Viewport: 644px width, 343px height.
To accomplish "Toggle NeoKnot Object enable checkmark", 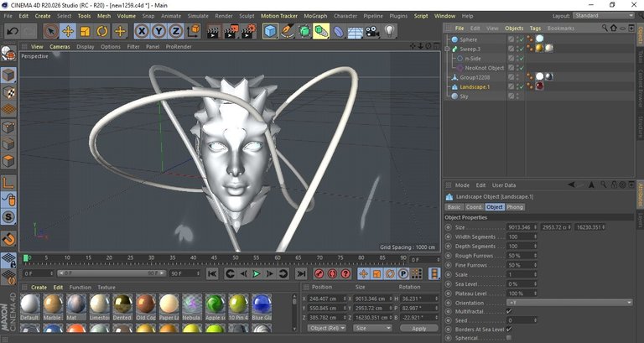I will tap(522, 68).
